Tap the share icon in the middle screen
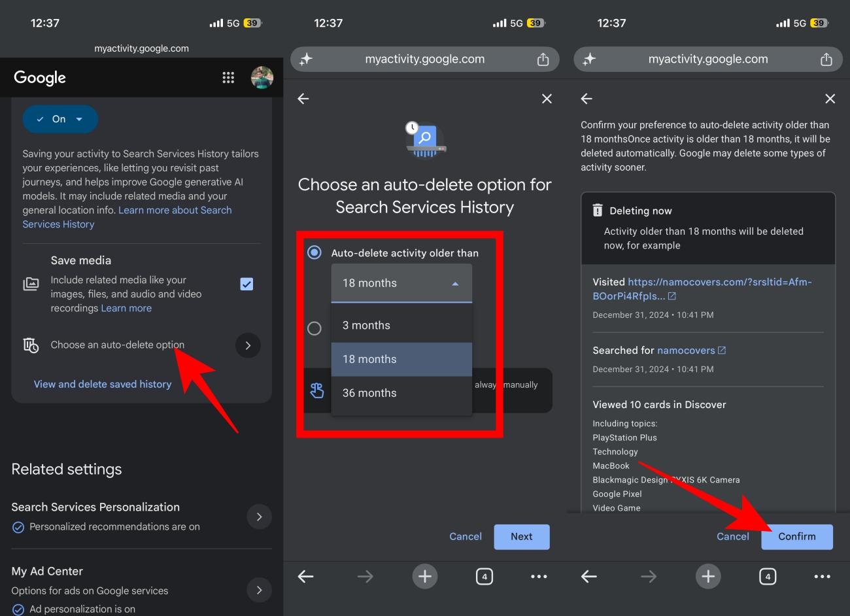The image size is (850, 616). coord(543,60)
